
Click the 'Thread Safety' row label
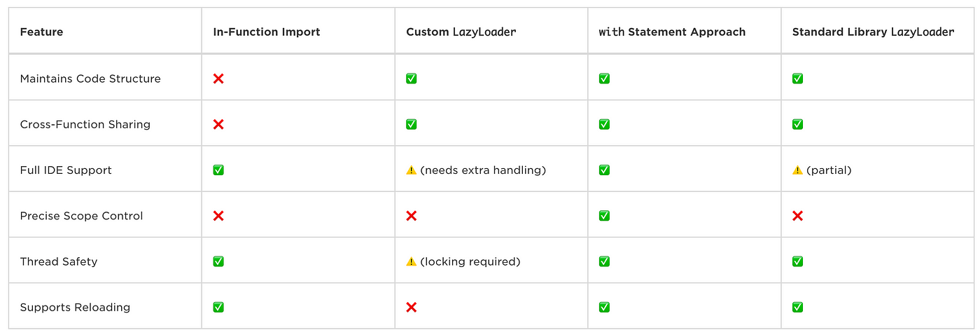tap(59, 261)
